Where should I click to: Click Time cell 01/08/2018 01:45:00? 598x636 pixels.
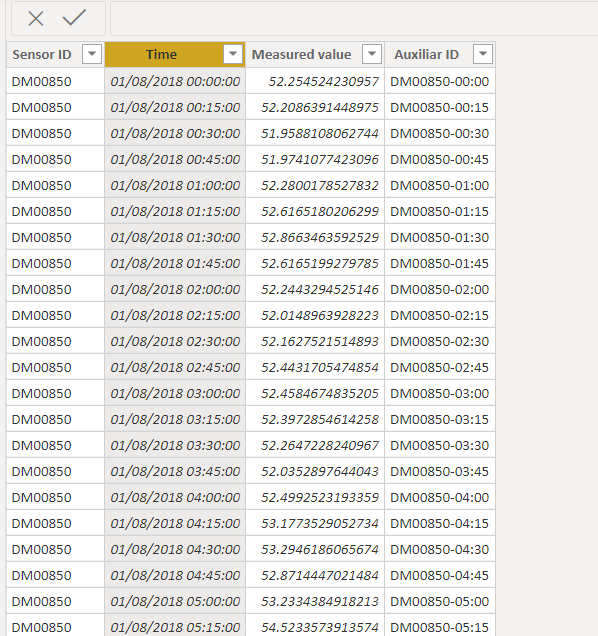(175, 263)
